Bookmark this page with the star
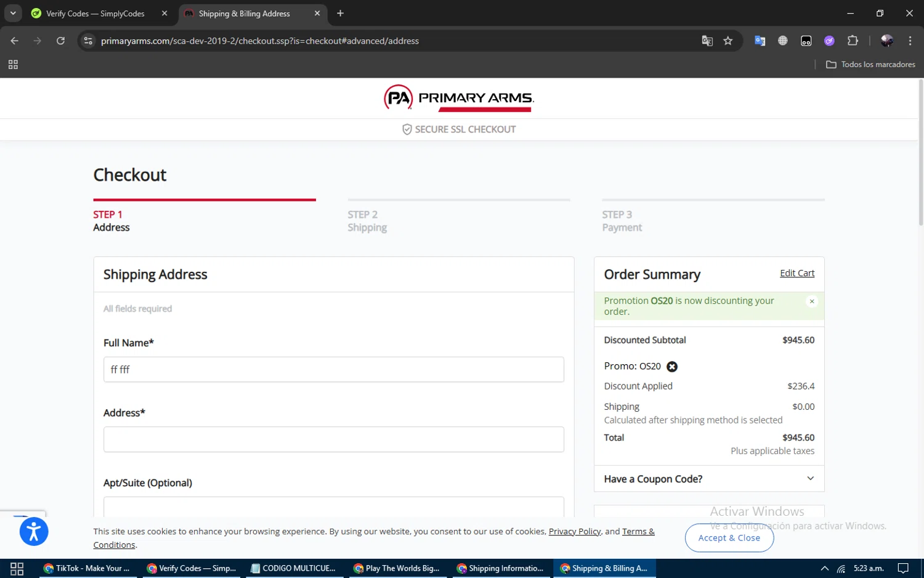This screenshot has height=578, width=924. (728, 41)
